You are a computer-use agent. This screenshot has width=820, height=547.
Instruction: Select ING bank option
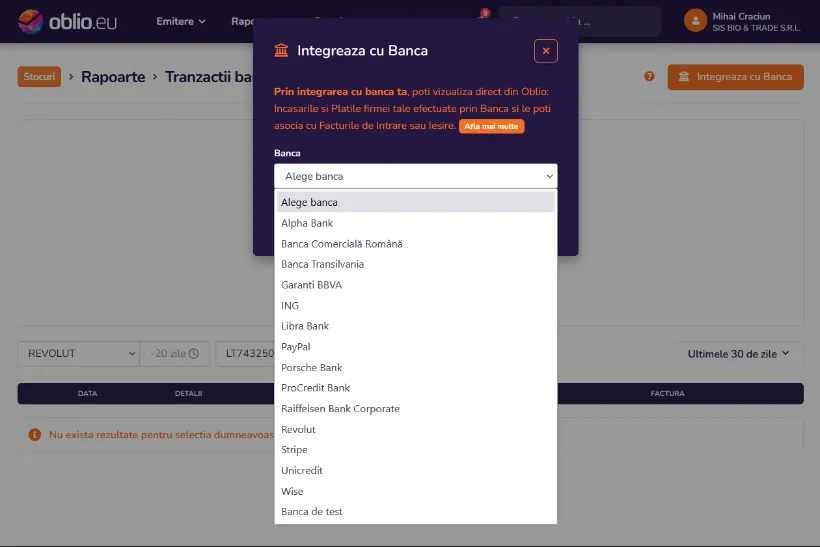[416, 305]
